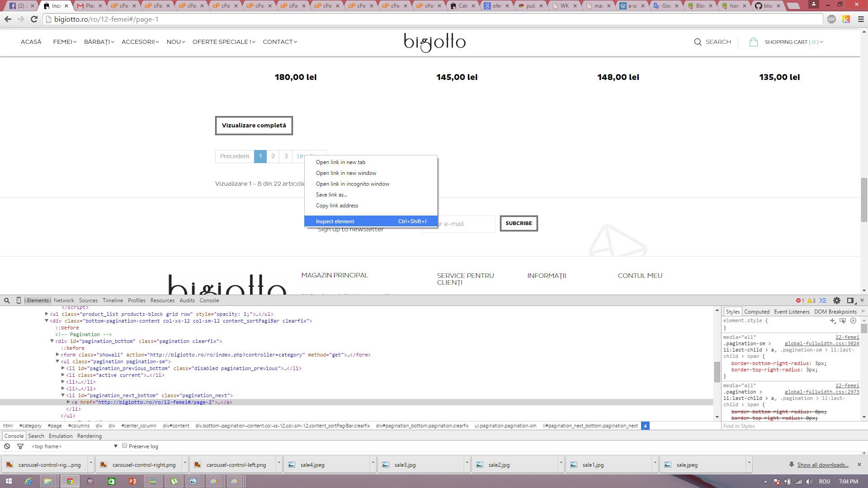This screenshot has height=488, width=868.
Task: Expand the pagination_previous_bottom li node
Action: (x=63, y=368)
